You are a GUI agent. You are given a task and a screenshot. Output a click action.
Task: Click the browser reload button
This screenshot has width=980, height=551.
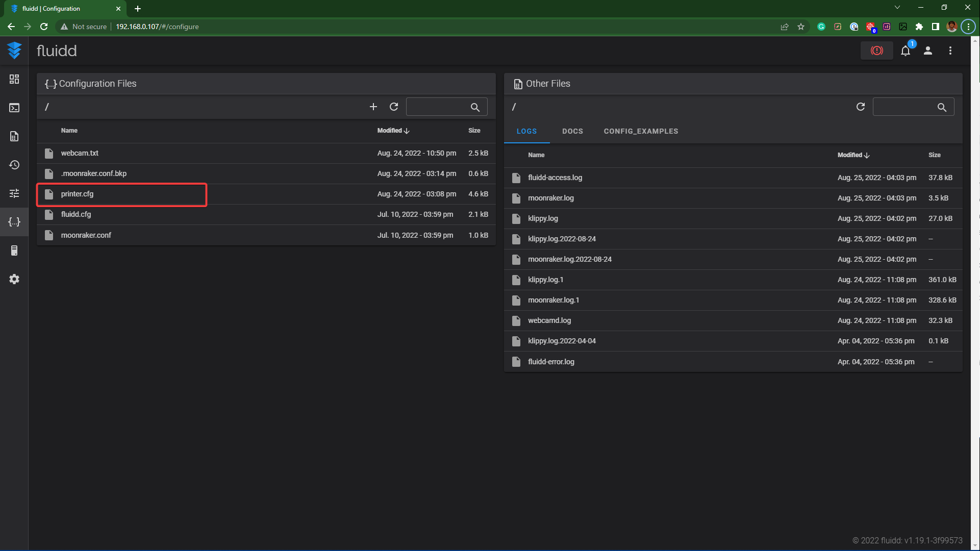click(44, 27)
